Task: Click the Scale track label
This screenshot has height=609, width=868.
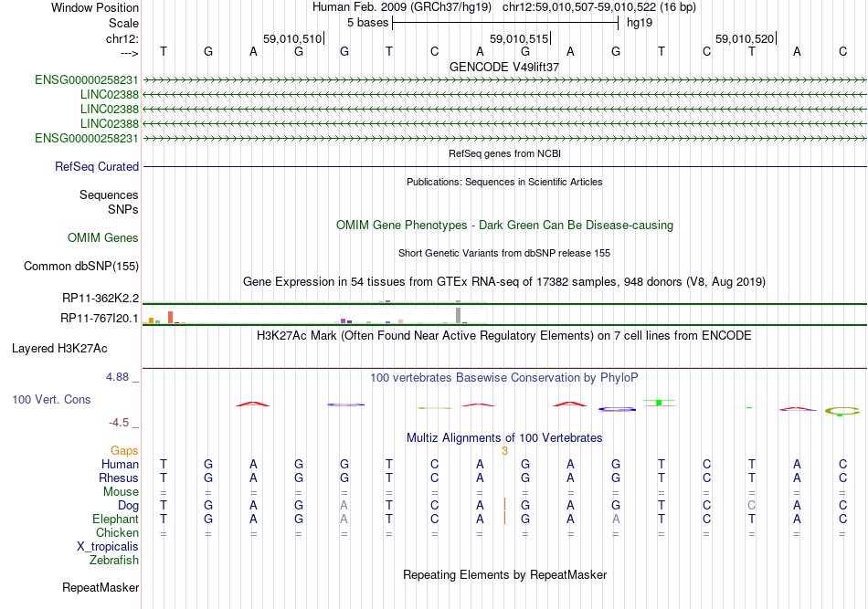Action: 123,23
